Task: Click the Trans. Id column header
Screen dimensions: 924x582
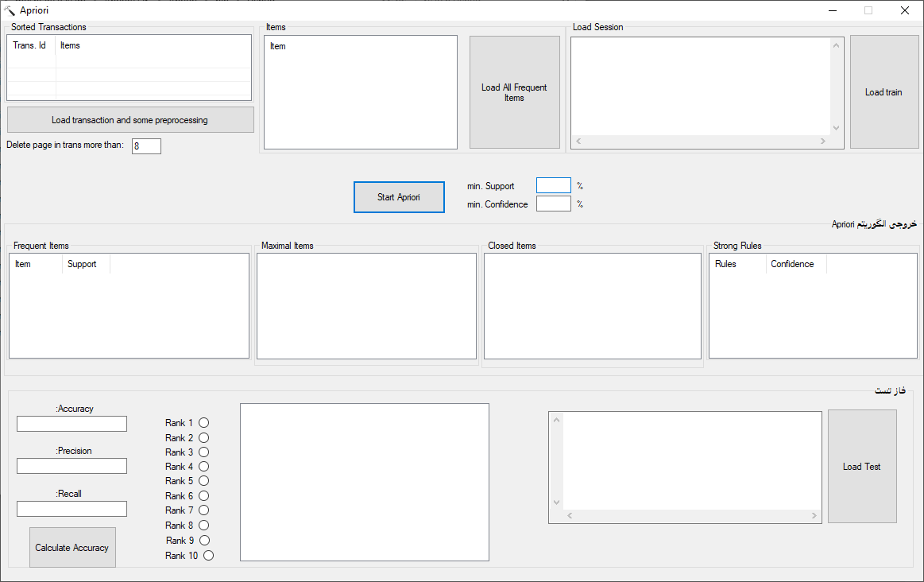Action: click(x=30, y=45)
